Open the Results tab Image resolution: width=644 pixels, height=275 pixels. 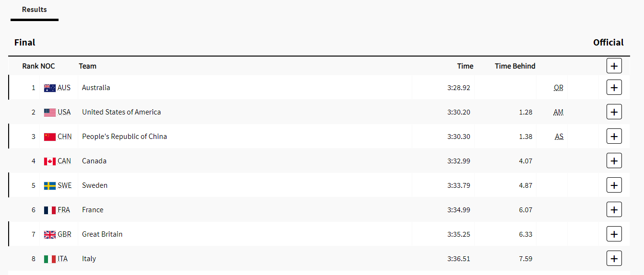click(35, 10)
